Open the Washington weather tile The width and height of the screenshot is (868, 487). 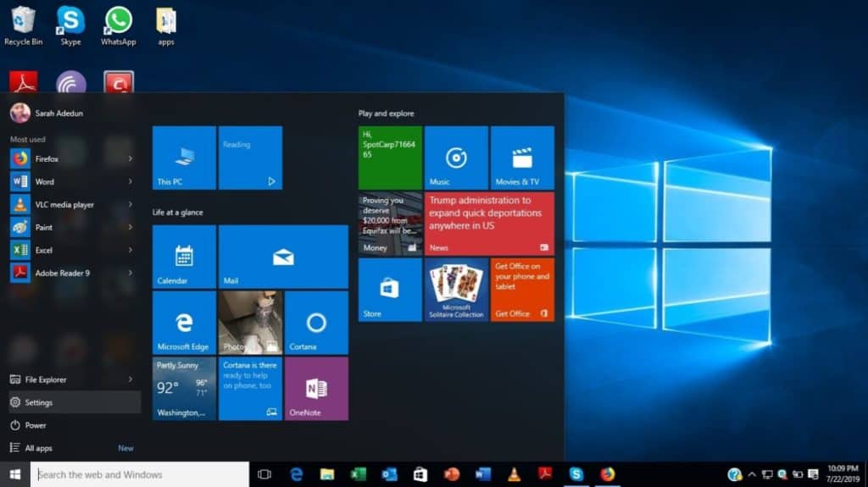pos(184,389)
